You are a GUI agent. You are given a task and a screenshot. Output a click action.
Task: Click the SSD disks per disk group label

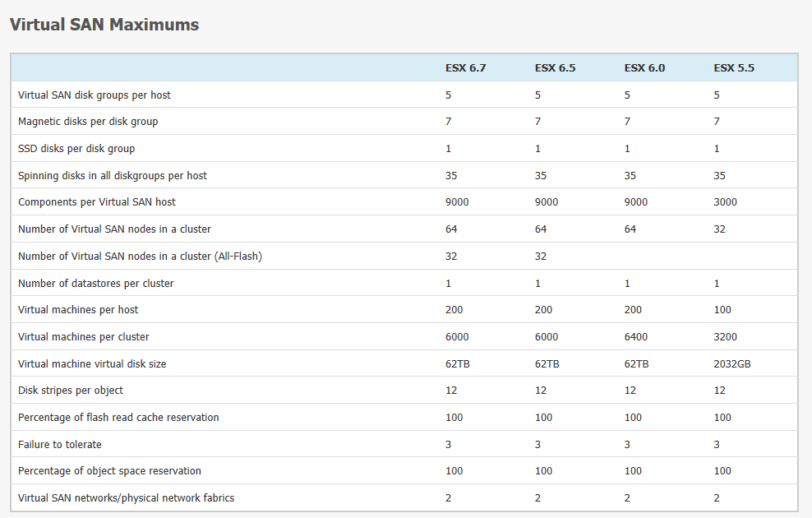(x=76, y=148)
